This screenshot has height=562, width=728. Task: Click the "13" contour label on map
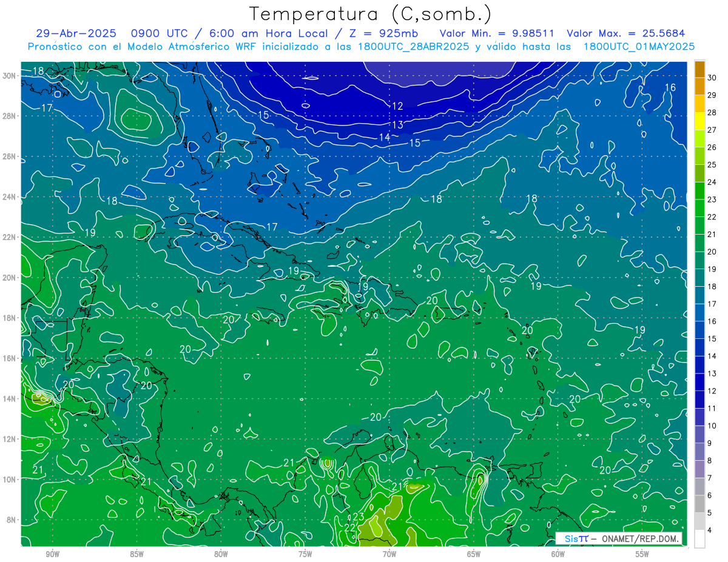(x=397, y=125)
